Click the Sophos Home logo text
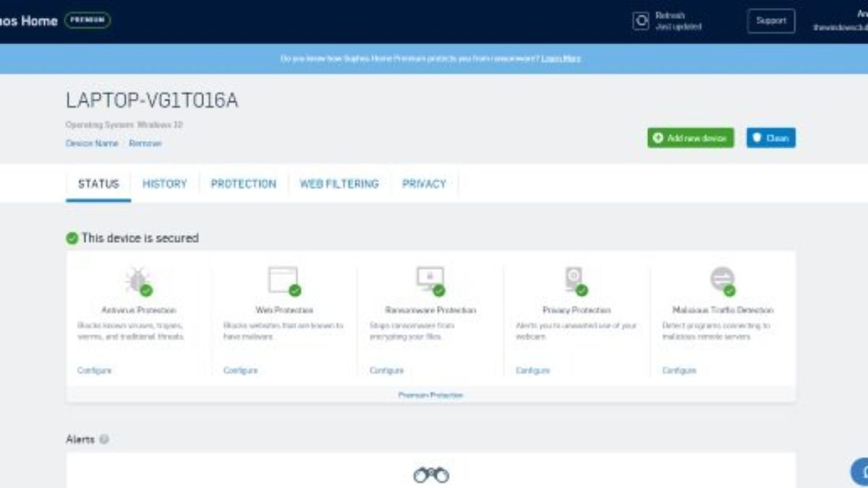Screen dimensions: 868x488 click(29, 21)
